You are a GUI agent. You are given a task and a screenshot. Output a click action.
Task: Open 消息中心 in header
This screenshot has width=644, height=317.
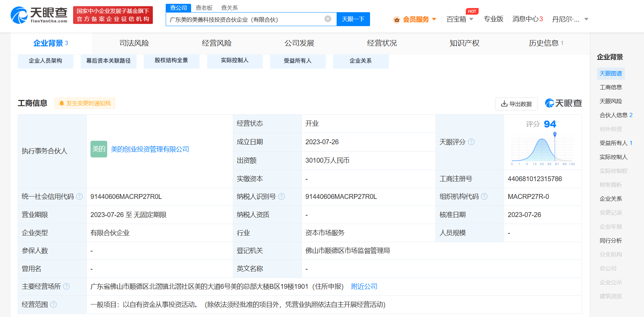tap(528, 19)
